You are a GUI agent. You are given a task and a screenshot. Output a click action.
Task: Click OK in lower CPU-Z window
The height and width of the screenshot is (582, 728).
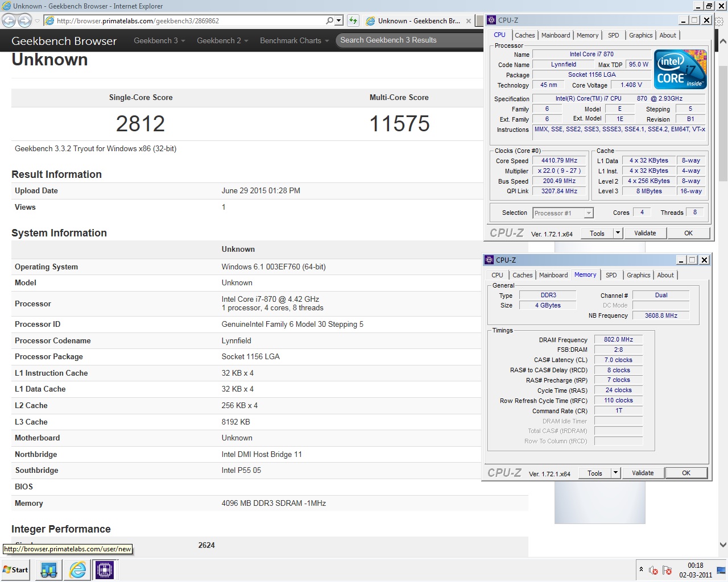686,473
